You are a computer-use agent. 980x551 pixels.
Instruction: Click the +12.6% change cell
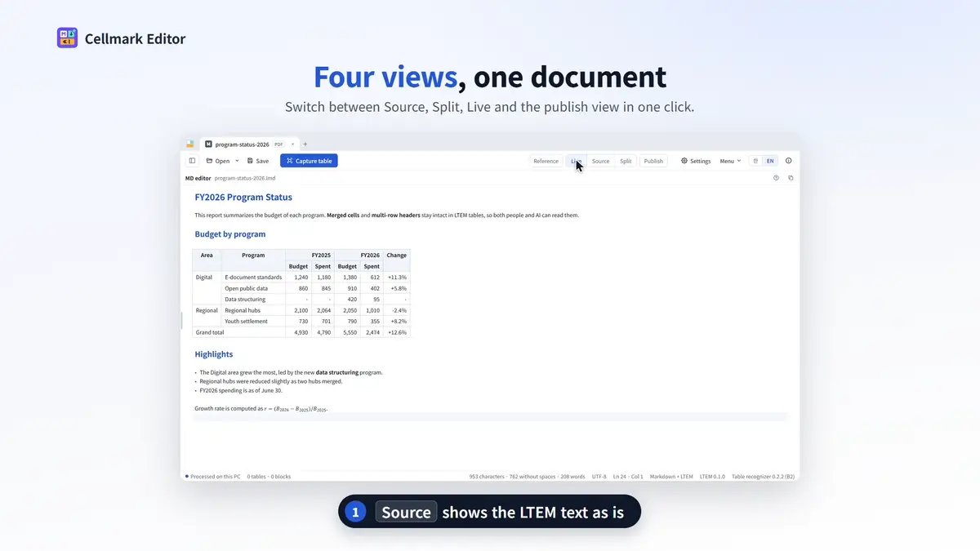pyautogui.click(x=397, y=332)
